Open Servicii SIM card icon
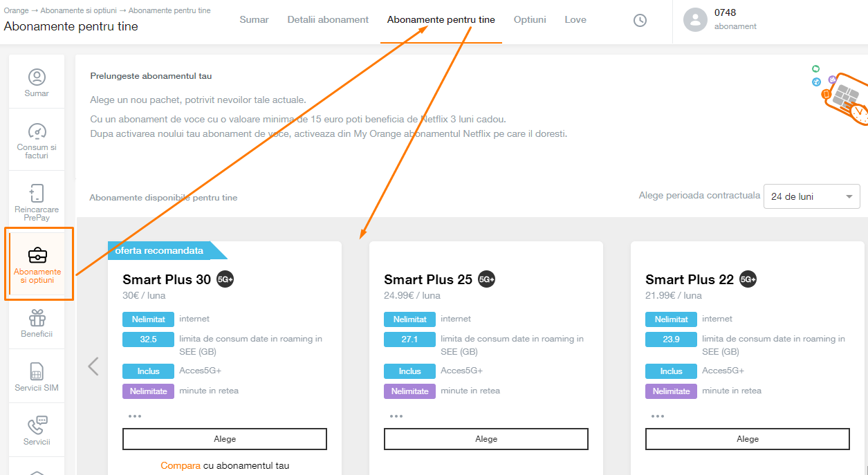 click(x=37, y=371)
